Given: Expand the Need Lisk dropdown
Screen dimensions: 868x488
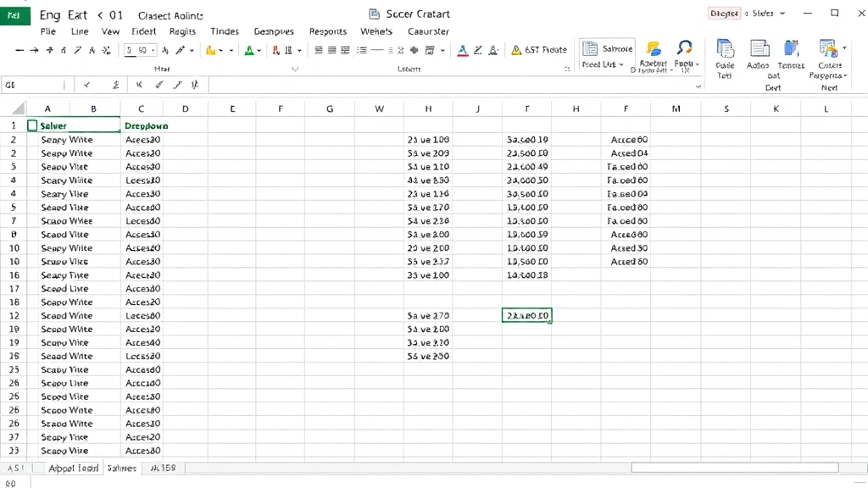Looking at the screenshot, I should click(604, 64).
